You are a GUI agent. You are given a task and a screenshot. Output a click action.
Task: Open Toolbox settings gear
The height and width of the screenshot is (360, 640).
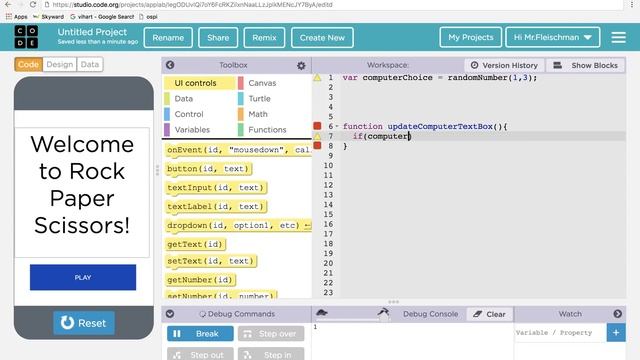301,65
